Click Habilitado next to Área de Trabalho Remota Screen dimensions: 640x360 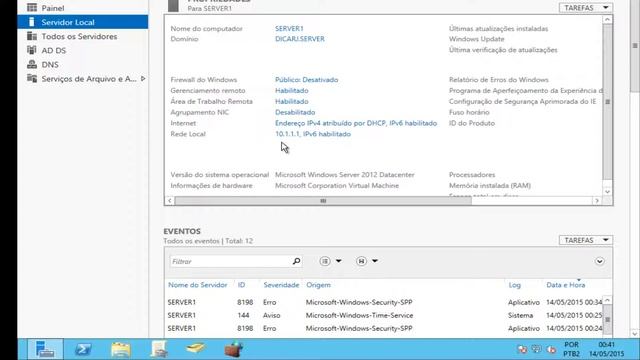click(x=291, y=101)
